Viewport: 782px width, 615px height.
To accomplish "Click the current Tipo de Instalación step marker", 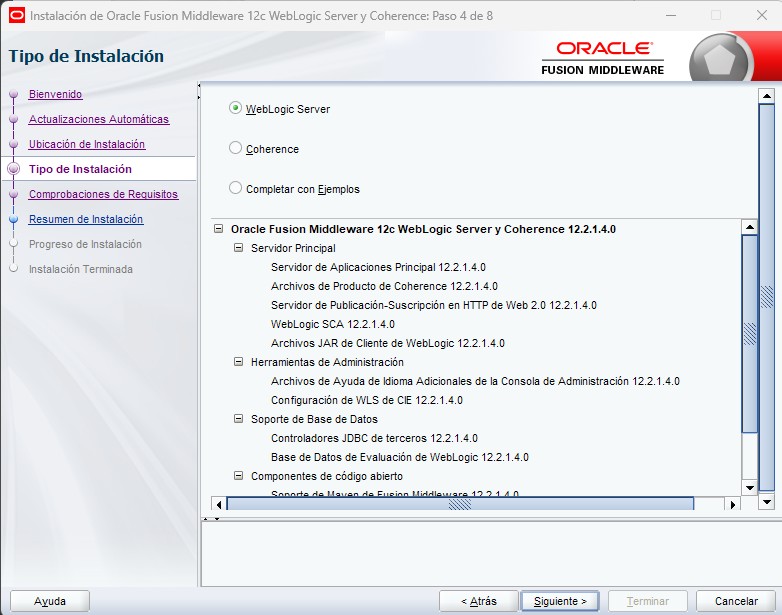I will click(14, 169).
